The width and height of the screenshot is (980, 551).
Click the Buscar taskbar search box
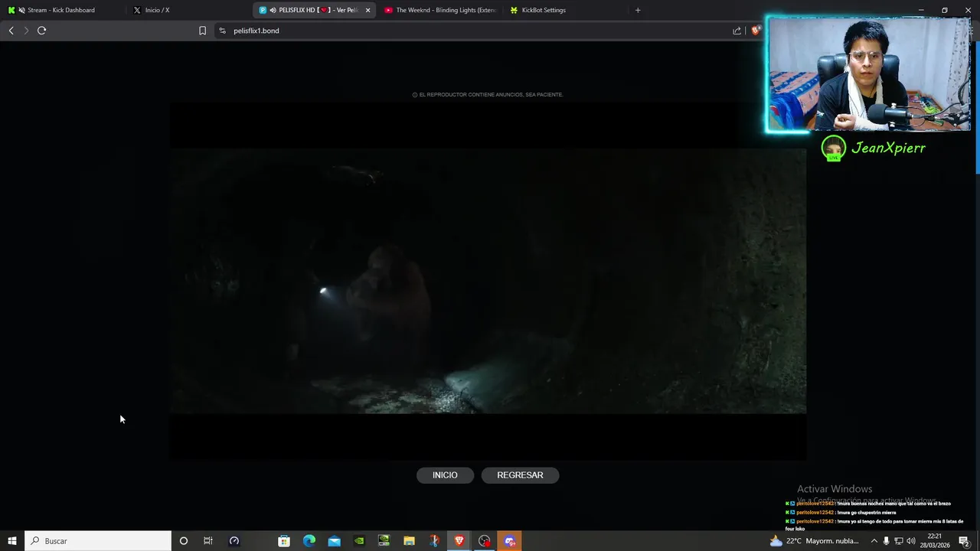(98, 541)
